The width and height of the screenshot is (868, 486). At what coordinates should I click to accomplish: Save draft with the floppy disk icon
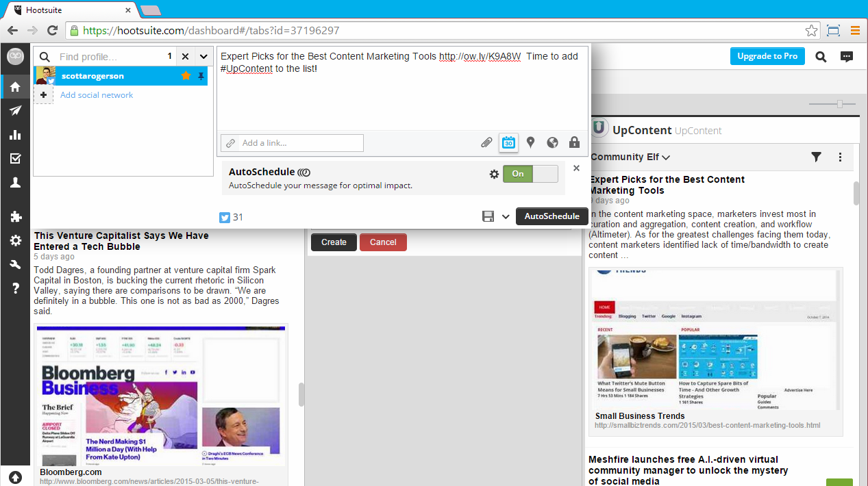click(x=488, y=216)
